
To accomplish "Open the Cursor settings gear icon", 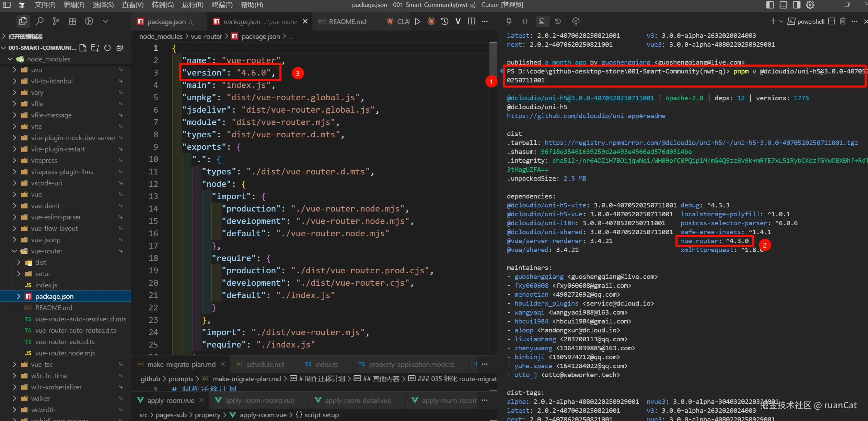I will [810, 5].
